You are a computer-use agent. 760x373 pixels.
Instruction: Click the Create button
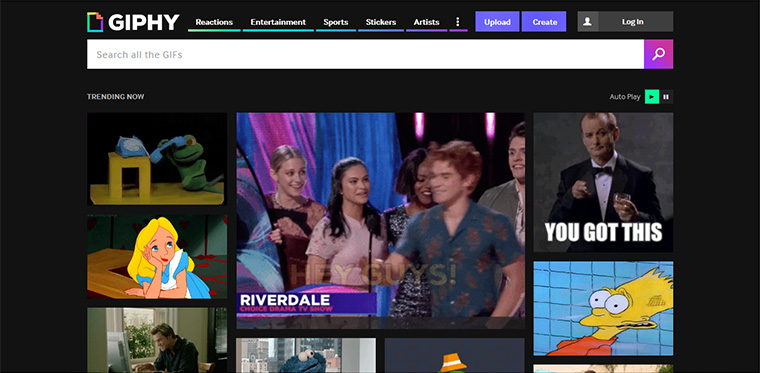tap(544, 22)
